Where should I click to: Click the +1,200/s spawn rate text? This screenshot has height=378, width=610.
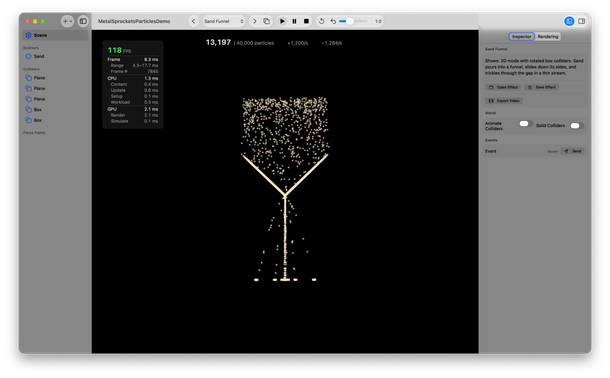point(298,43)
